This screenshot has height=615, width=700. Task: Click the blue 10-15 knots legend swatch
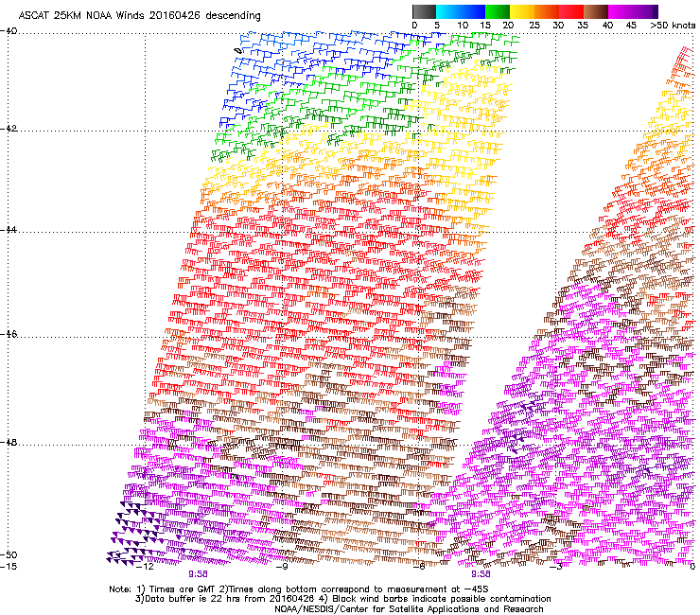(473, 11)
